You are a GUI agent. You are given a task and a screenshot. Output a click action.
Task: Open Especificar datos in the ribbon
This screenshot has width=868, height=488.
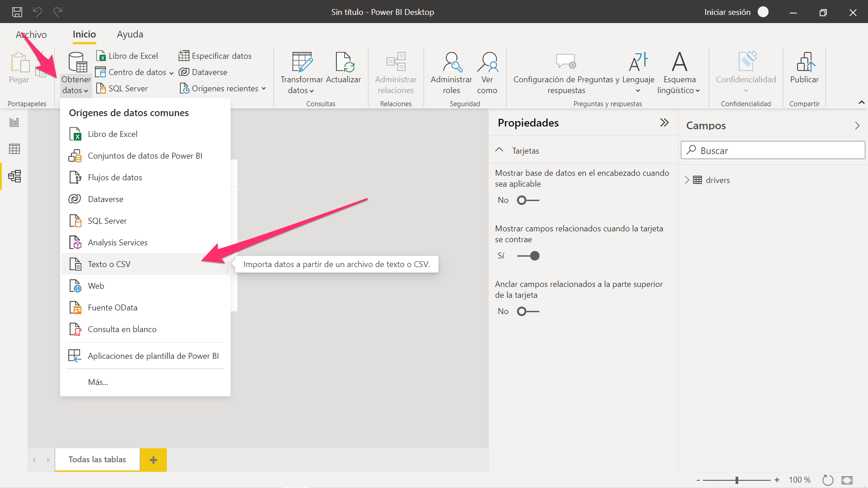pos(215,56)
